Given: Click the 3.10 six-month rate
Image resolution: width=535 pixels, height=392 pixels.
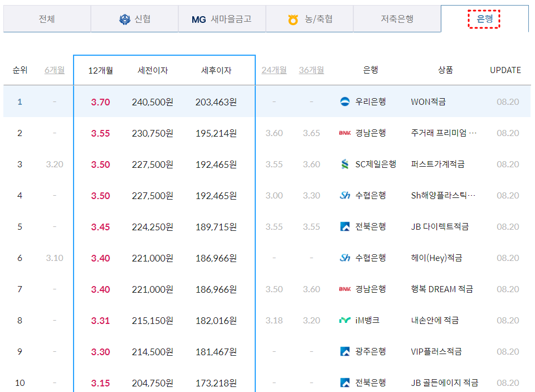Looking at the screenshot, I should 55,258.
